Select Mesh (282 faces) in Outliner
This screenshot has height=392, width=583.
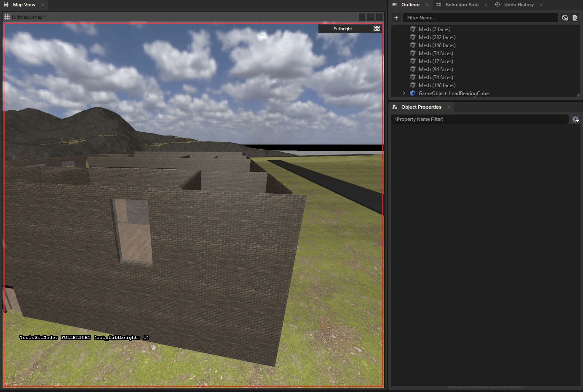click(x=437, y=37)
